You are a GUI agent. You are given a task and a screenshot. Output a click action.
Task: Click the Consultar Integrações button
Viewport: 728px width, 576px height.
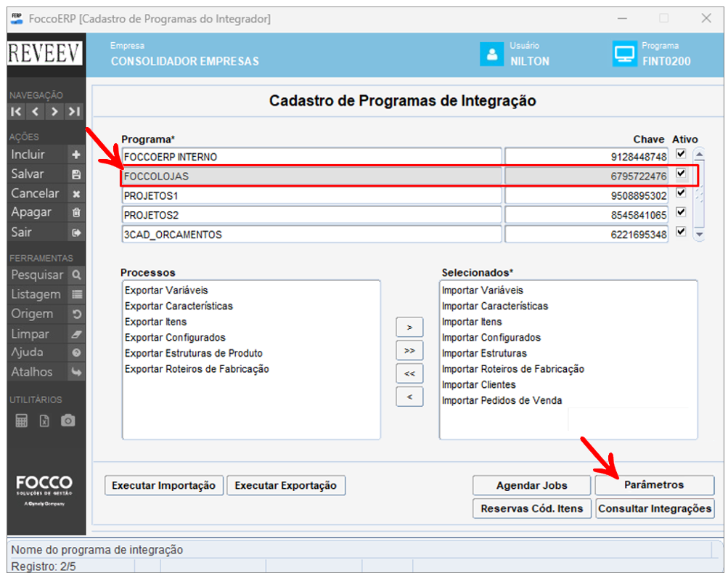(x=655, y=508)
